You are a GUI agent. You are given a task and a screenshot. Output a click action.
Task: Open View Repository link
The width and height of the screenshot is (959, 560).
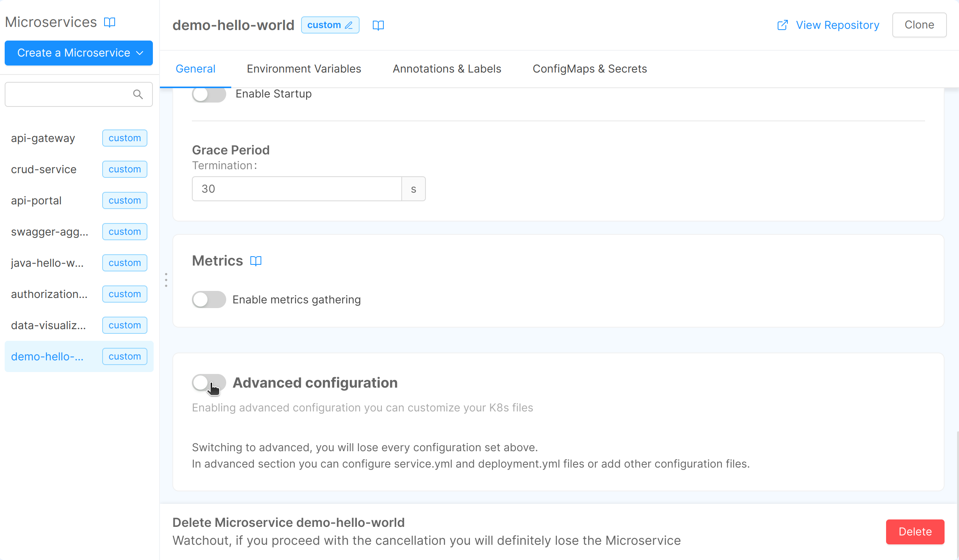coord(837,25)
